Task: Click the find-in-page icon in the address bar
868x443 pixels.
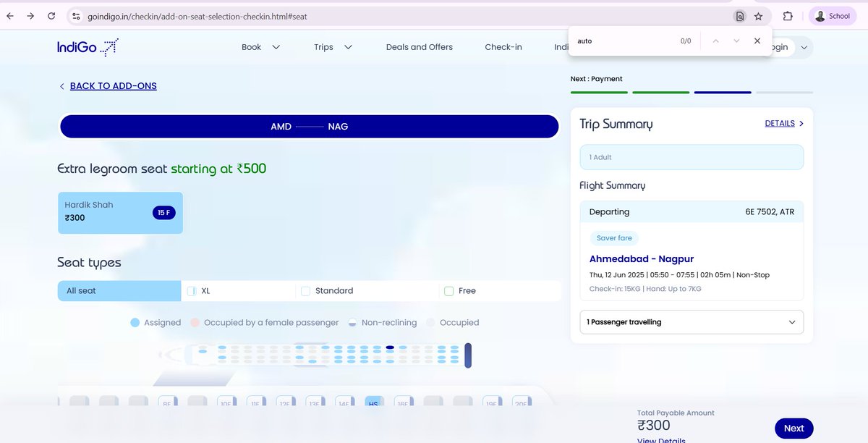Action: pyautogui.click(x=739, y=16)
